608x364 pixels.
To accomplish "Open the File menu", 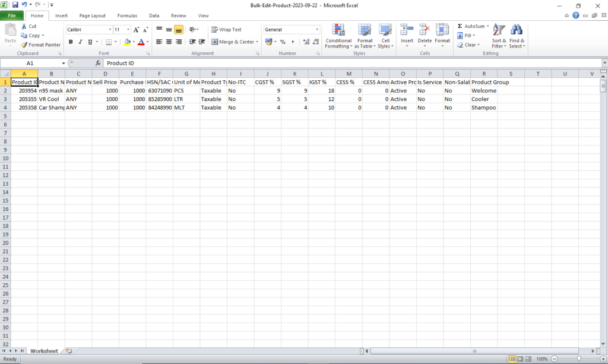I will [x=12, y=15].
